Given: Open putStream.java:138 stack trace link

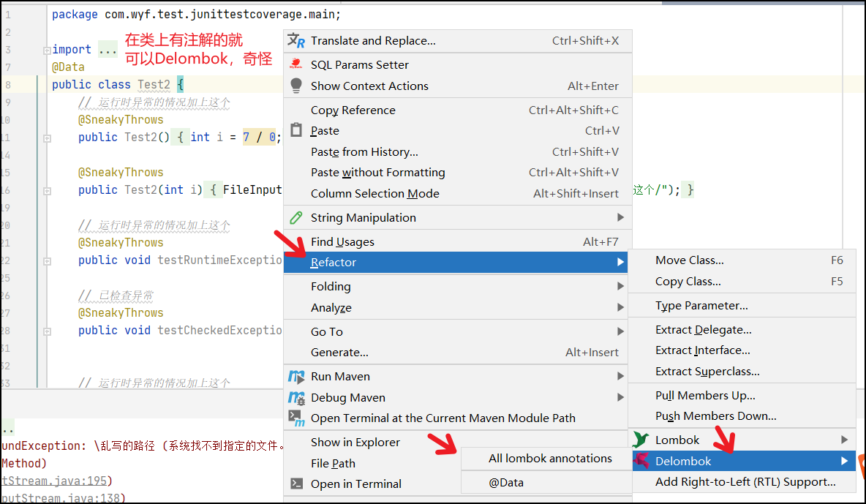Looking at the screenshot, I should tap(61, 498).
